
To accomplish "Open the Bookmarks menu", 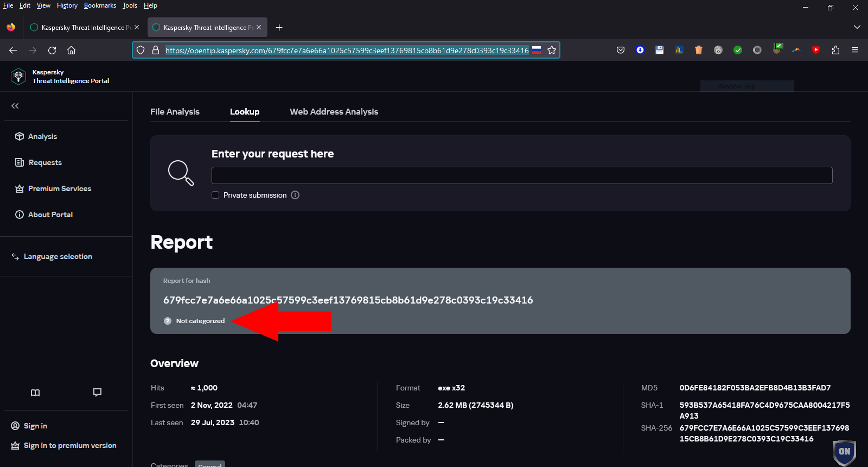I will (100, 5).
